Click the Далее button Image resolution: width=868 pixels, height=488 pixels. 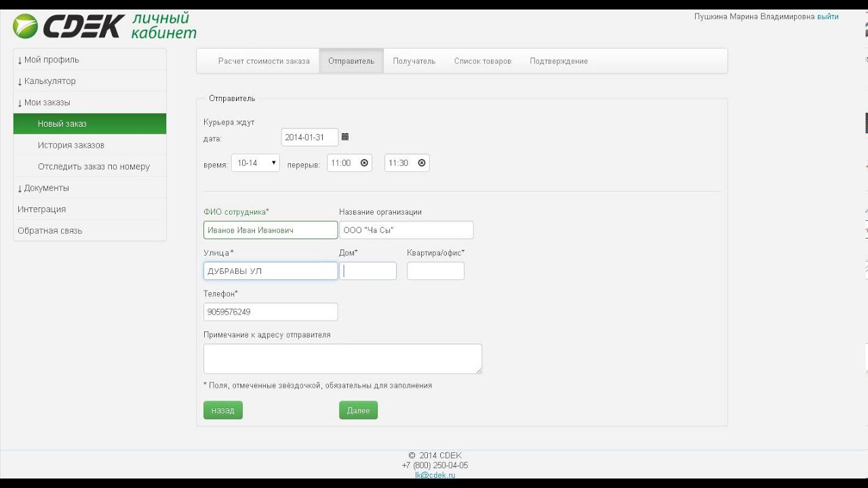tap(358, 410)
